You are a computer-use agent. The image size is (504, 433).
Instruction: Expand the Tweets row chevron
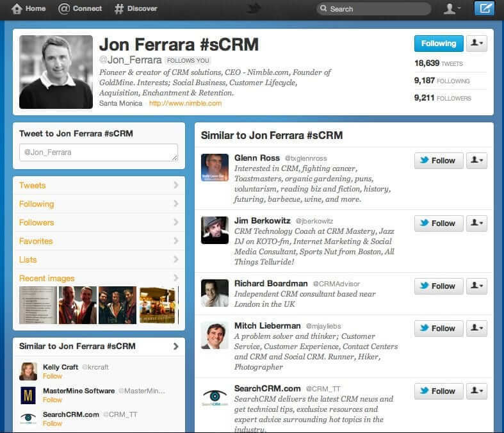pyautogui.click(x=176, y=185)
